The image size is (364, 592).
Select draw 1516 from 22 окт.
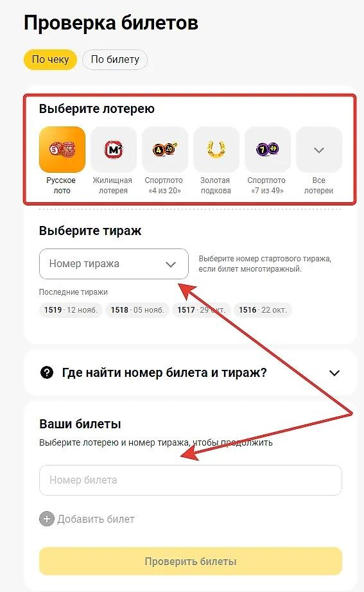coord(263,310)
